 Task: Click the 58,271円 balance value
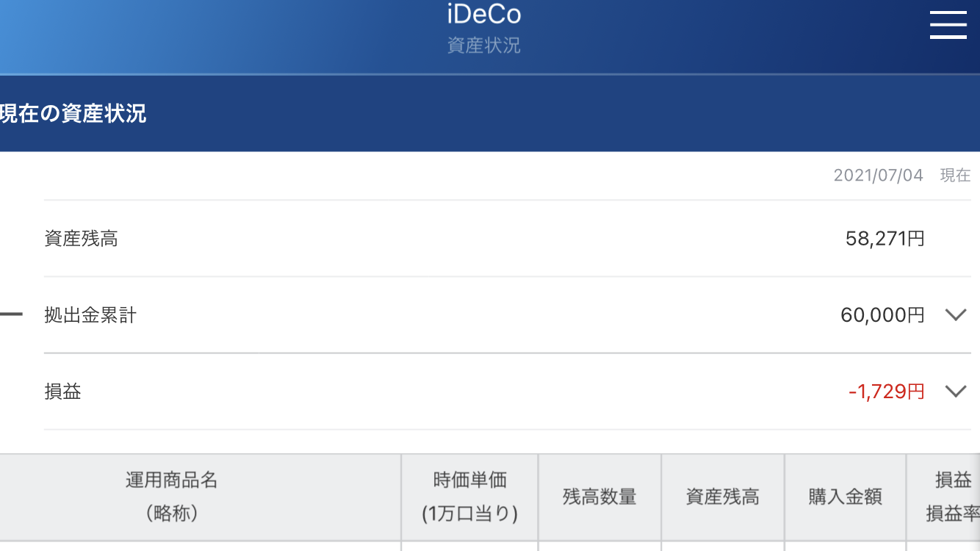coord(885,239)
